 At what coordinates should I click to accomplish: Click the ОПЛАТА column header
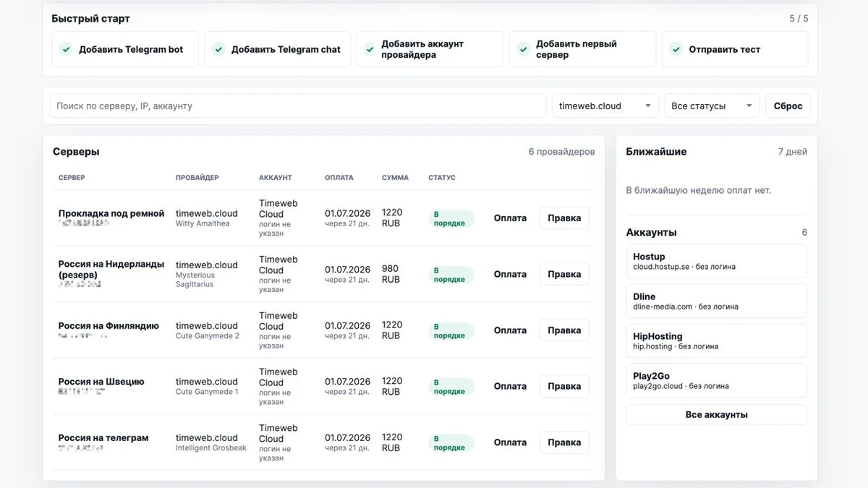coord(339,178)
